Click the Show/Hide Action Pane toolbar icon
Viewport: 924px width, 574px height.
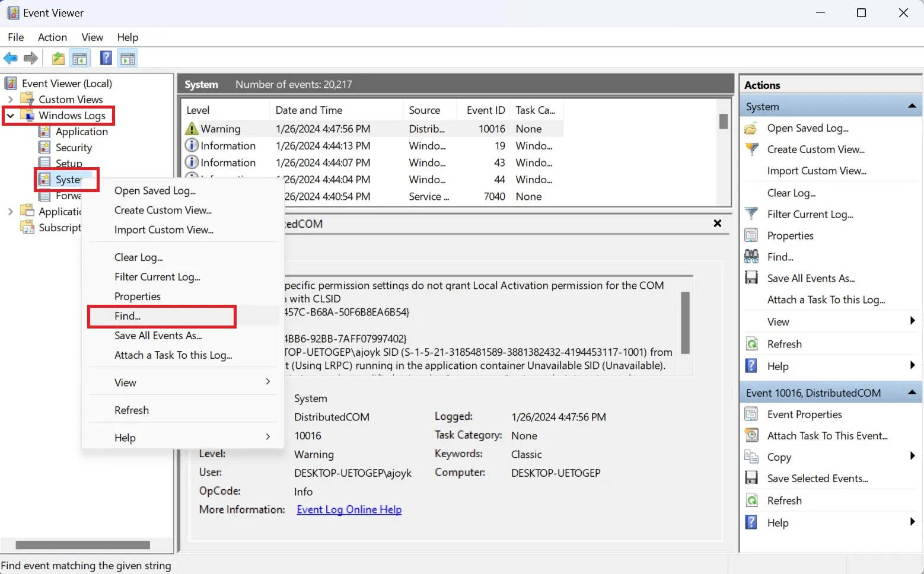128,58
